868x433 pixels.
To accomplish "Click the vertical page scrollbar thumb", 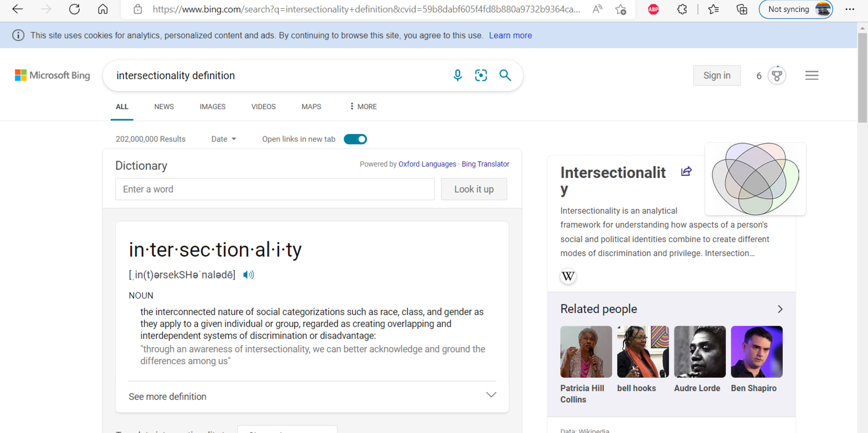I will [x=863, y=78].
